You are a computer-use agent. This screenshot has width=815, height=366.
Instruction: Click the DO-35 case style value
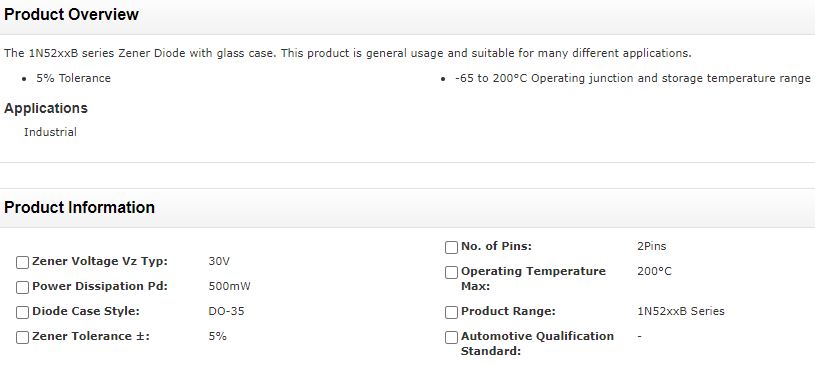pyautogui.click(x=226, y=311)
